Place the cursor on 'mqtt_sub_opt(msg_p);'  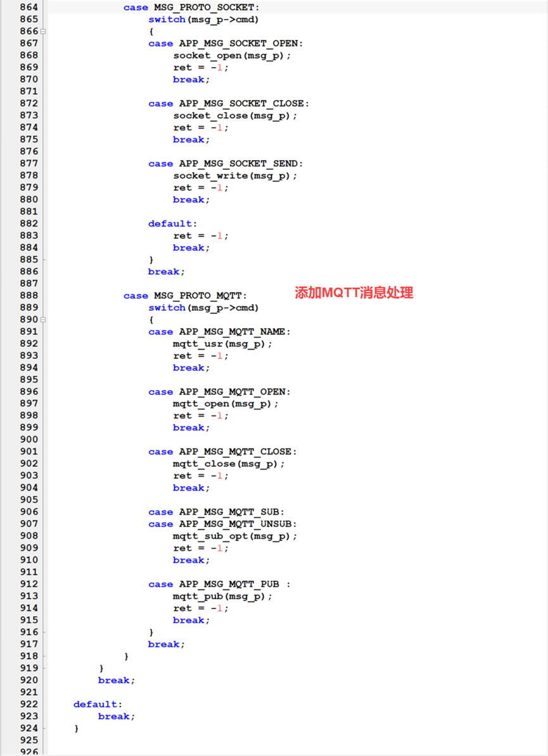click(235, 536)
